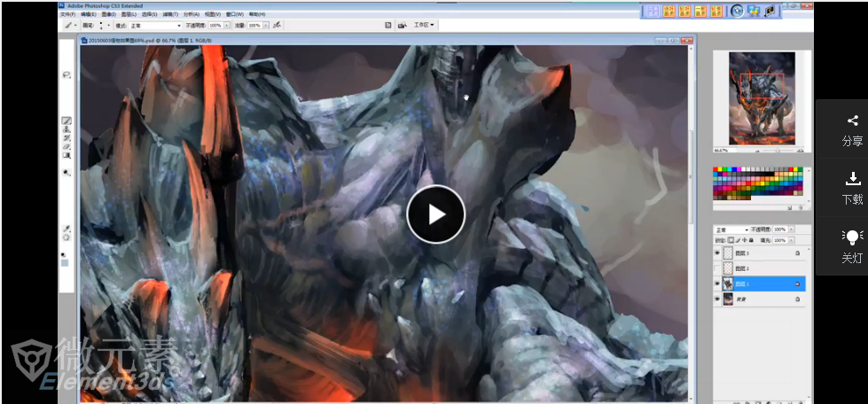Click the new swatch icon in Swatches panel

pos(790,208)
